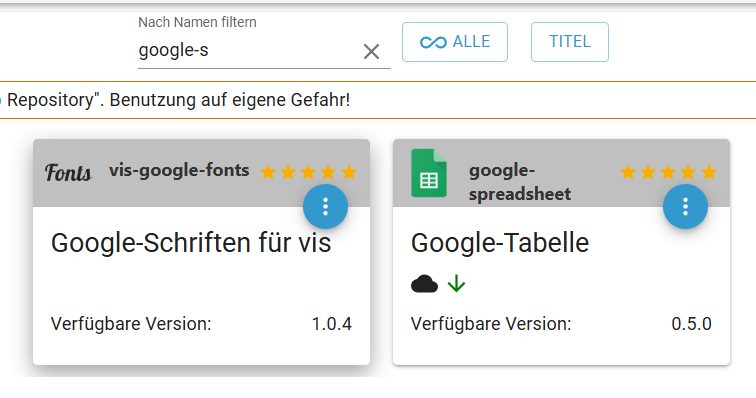Image resolution: width=756 pixels, height=398 pixels.
Task: Click the 'google-s' filter input field
Action: pos(248,50)
